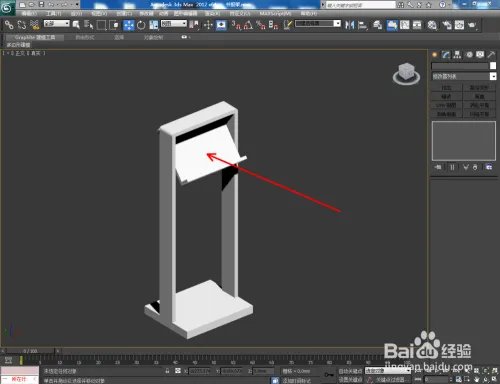Open Select by Name dialog
Screen dimensions: 500x384
89,25
